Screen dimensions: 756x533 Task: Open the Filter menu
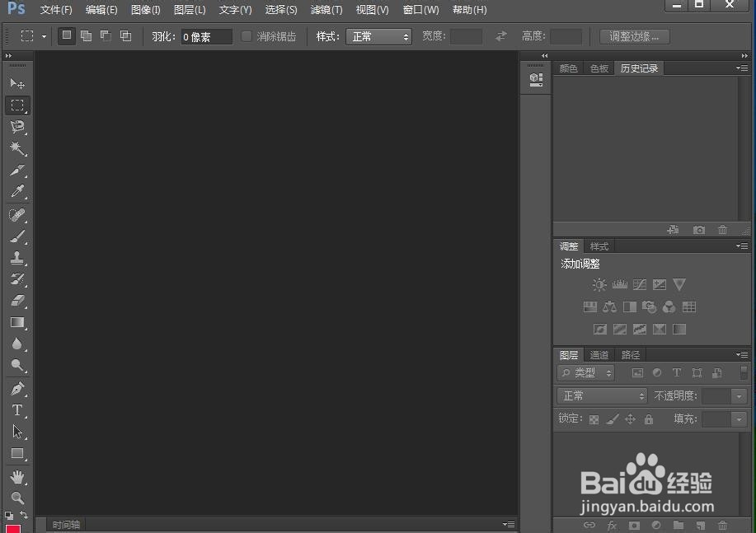[326, 9]
